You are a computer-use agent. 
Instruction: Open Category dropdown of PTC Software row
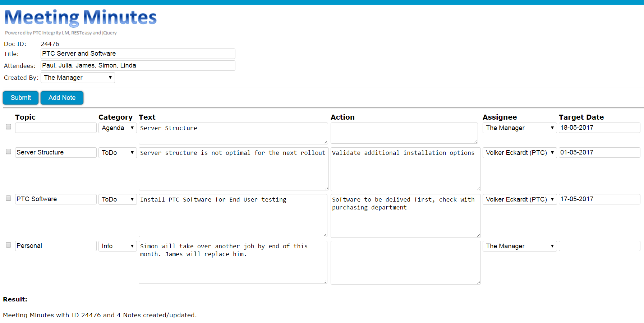pos(118,199)
